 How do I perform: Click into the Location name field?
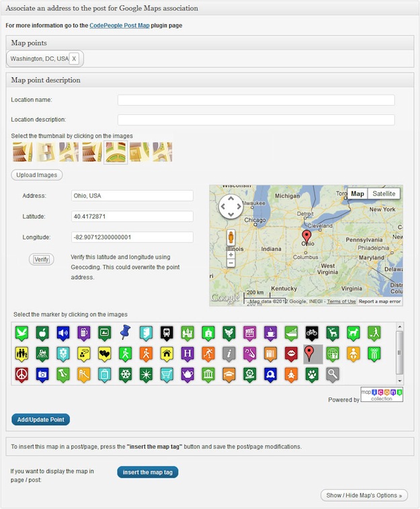click(255, 100)
